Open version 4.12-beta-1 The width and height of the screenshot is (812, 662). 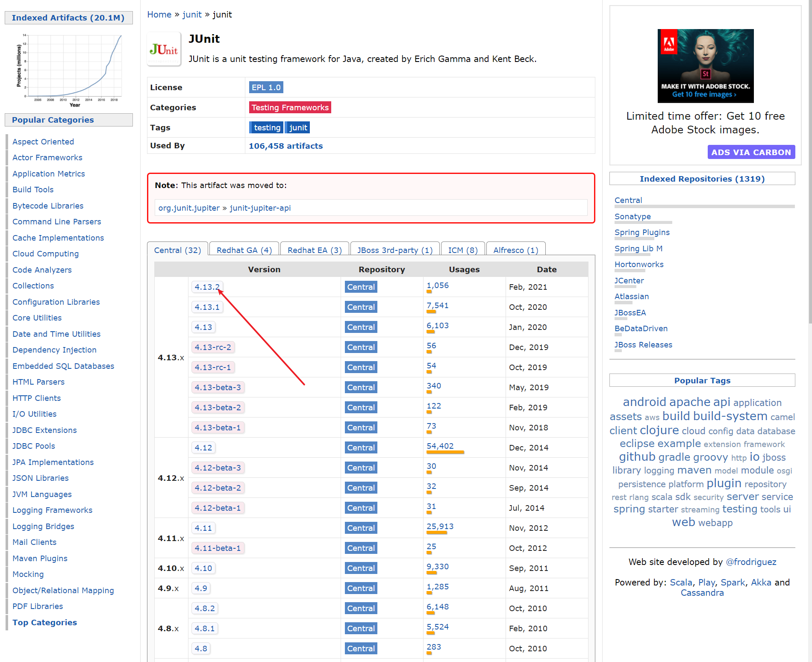(x=218, y=508)
